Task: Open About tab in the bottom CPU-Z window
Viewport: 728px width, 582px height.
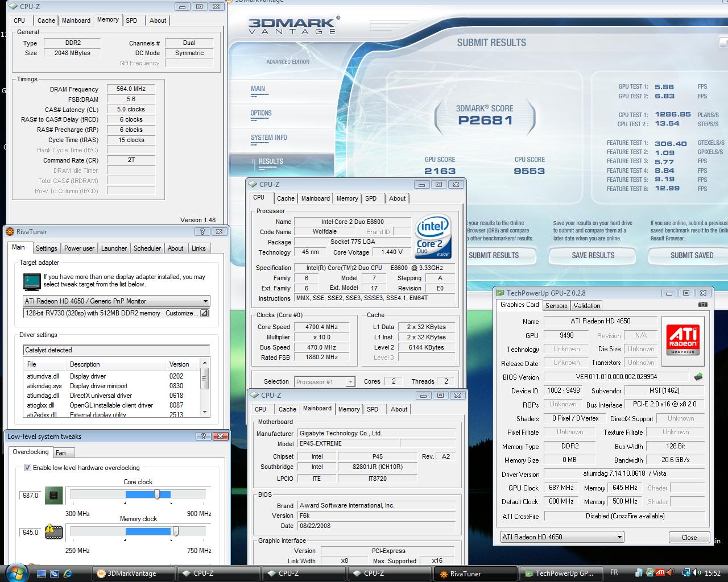Action: (399, 409)
